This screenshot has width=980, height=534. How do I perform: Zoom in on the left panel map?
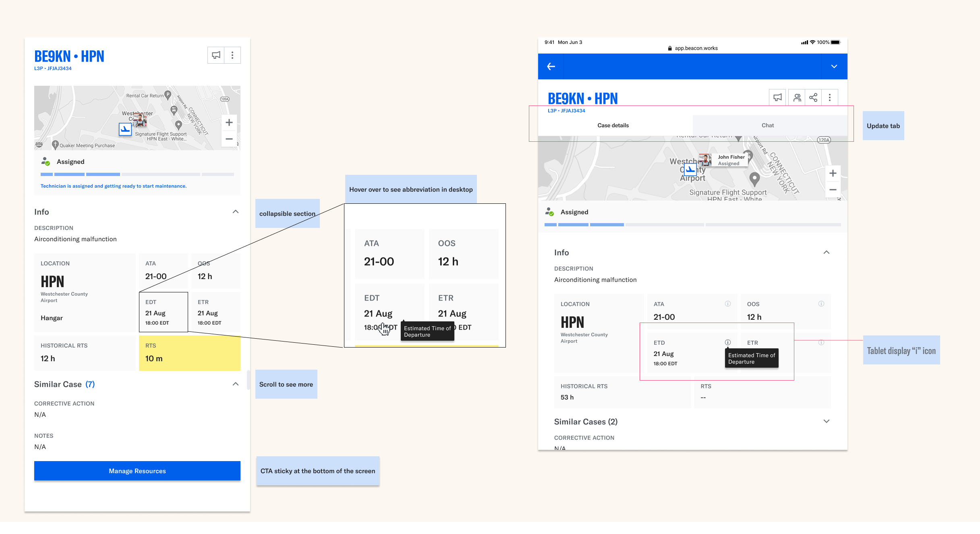[x=229, y=122]
